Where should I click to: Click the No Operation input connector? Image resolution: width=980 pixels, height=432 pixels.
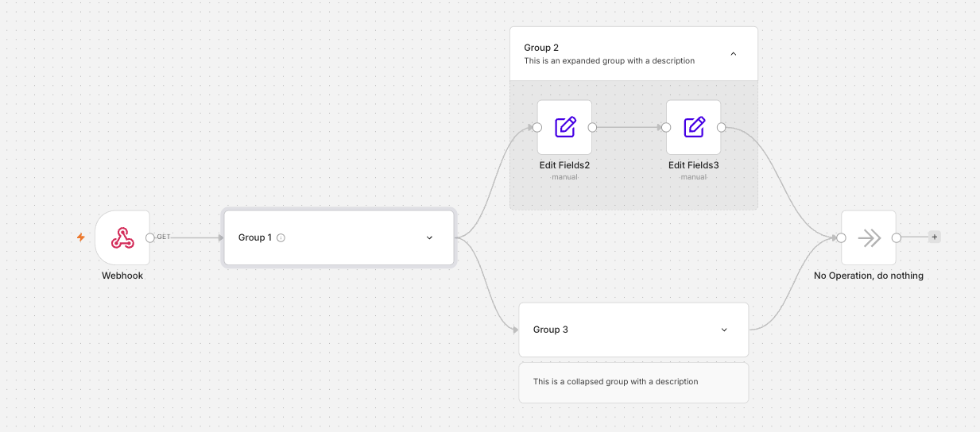coord(841,237)
